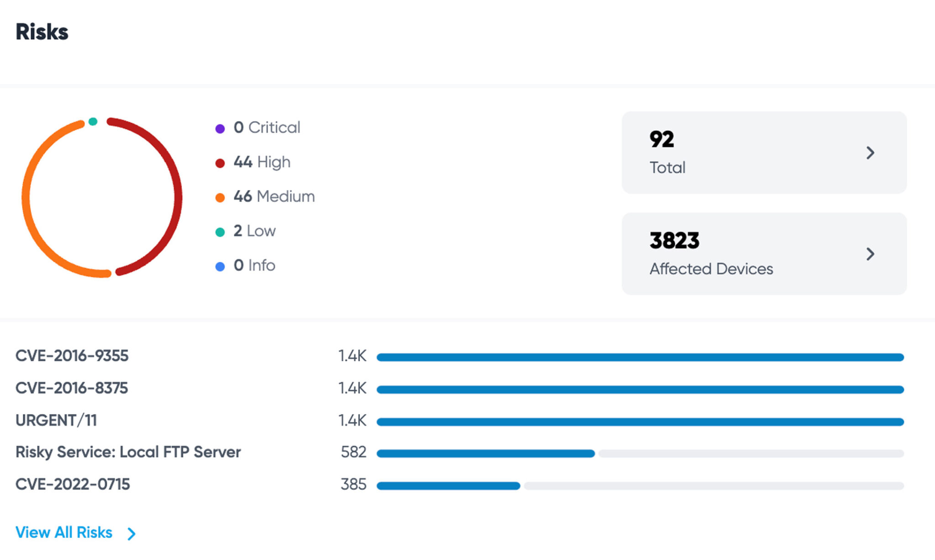The image size is (935, 560).
Task: Click the CVE-2022-0715 progress bar
Action: point(640,486)
